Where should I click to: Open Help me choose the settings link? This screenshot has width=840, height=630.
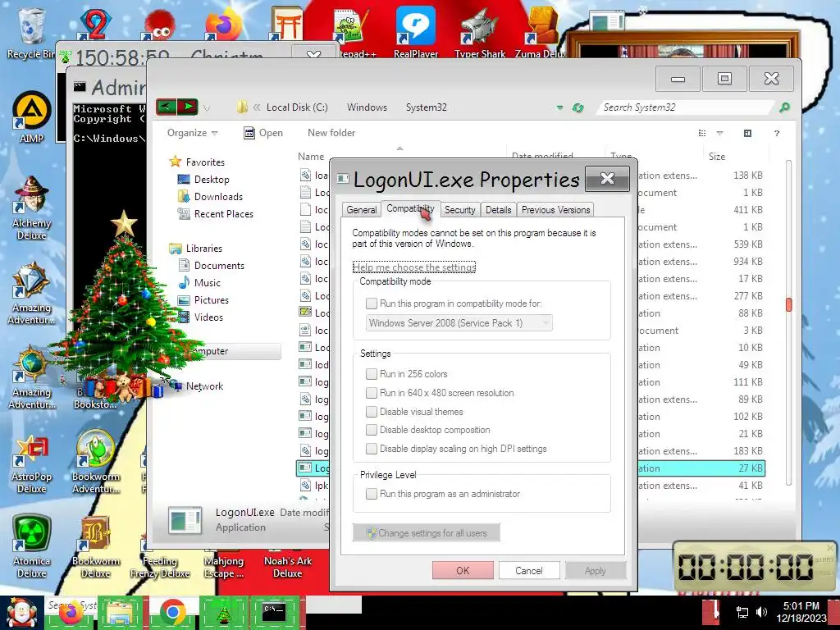[x=414, y=267]
